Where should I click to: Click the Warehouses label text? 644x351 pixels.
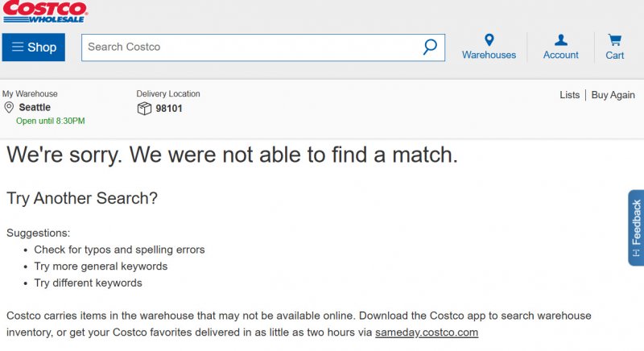[x=489, y=56]
